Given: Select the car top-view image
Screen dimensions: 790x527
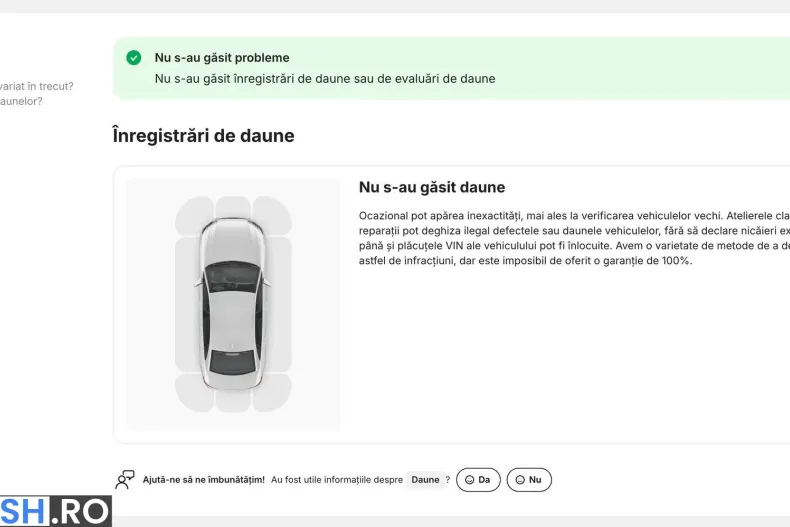Looking at the screenshot, I should 233,304.
